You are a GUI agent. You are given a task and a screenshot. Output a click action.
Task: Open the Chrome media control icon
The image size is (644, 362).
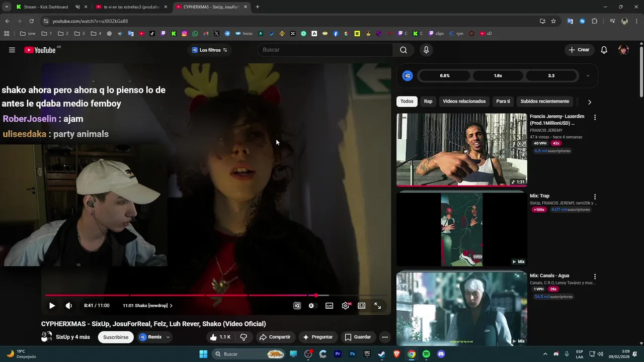click(612, 21)
